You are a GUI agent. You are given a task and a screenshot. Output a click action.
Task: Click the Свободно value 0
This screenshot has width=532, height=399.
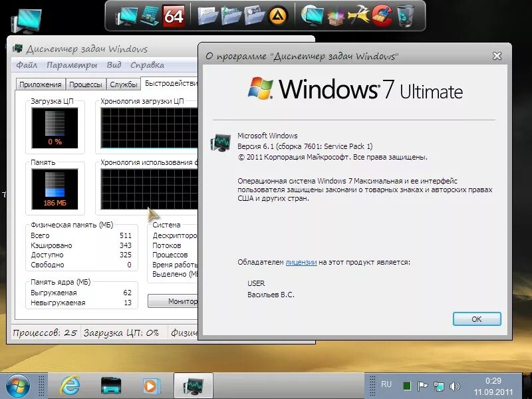pos(129,265)
